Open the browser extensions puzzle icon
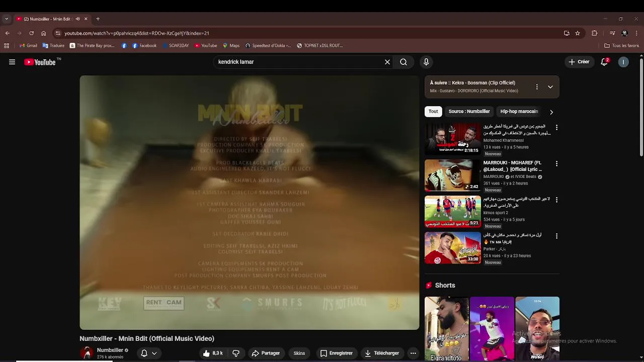This screenshot has height=362, width=644. [x=594, y=33]
